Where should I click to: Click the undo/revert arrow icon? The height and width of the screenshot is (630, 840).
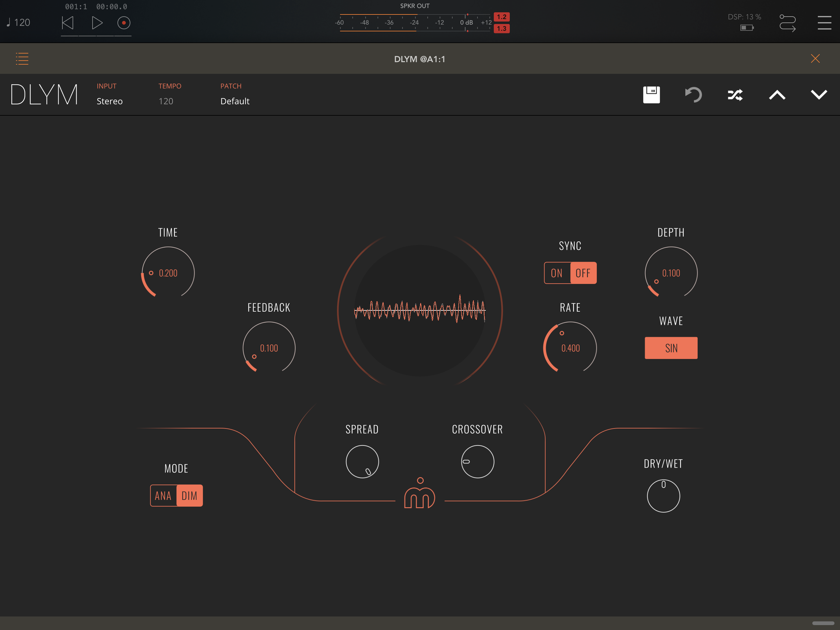coord(693,95)
